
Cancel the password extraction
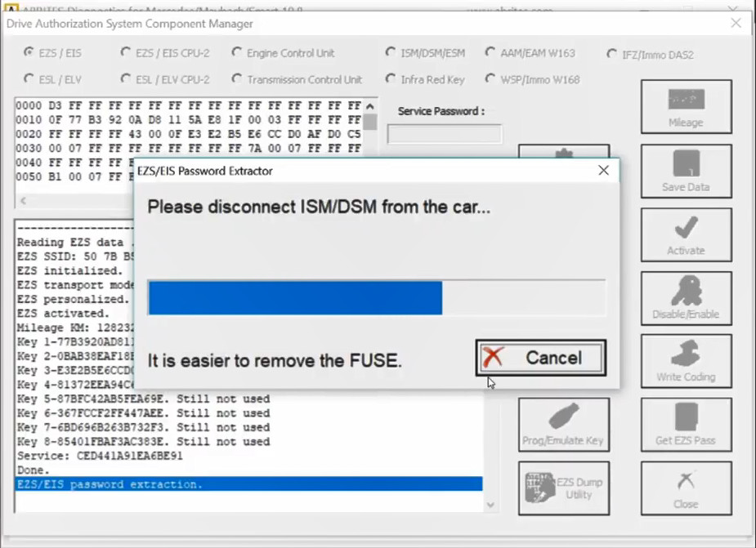[541, 358]
